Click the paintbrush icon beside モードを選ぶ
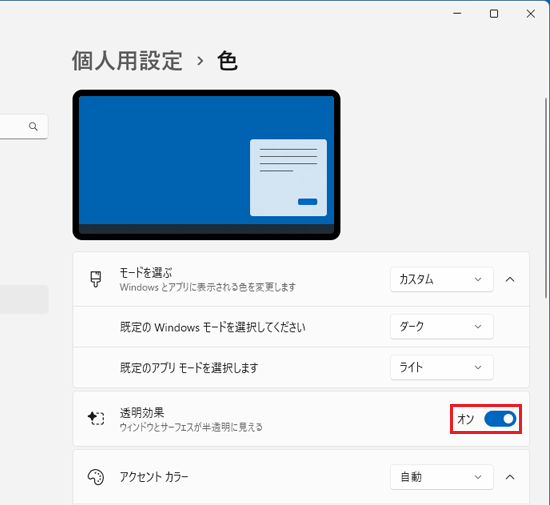The image size is (550, 505). tap(95, 279)
